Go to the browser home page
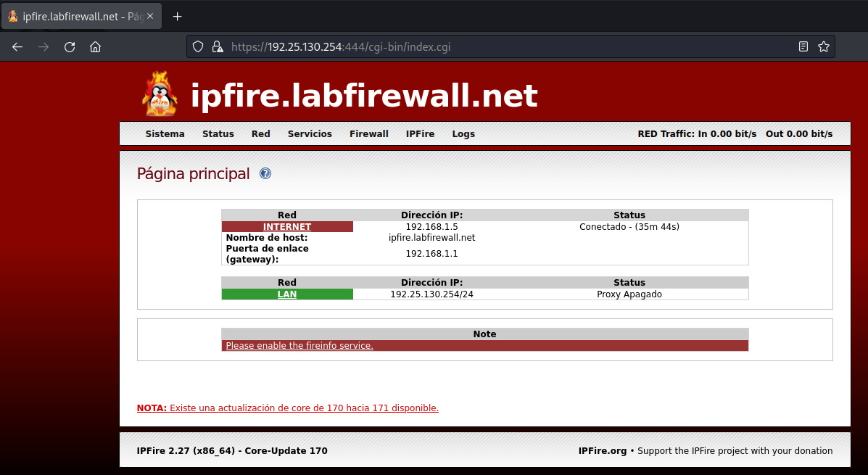Screen dimensions: 868x475 [95, 47]
